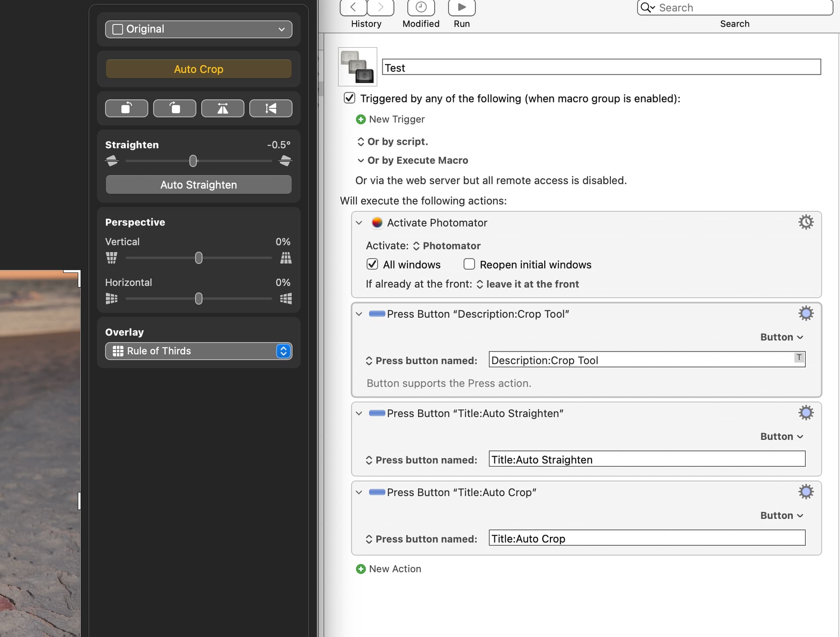Click the Title:Auto Crop text field
This screenshot has width=840, height=637.
[x=647, y=538]
